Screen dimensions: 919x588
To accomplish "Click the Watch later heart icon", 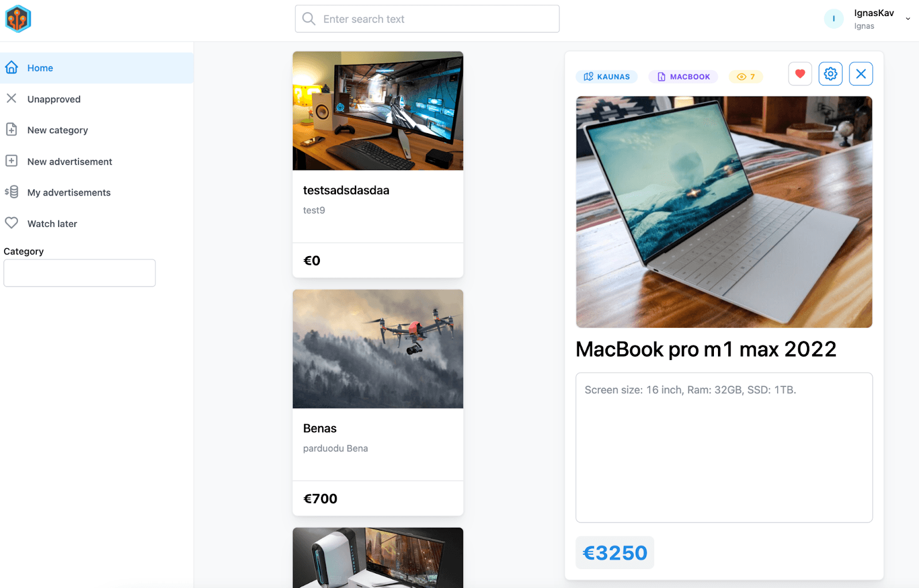I will 11,223.
